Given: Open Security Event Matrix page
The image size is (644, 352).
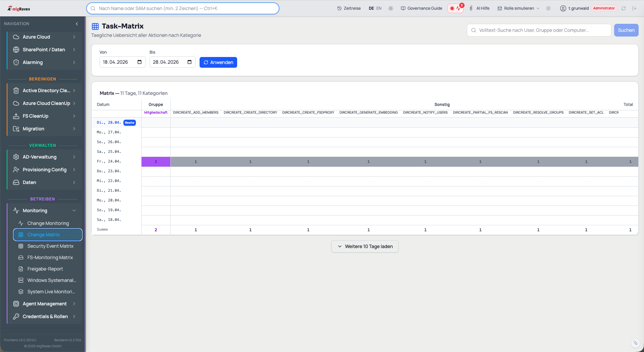Looking at the screenshot, I should 50,246.
